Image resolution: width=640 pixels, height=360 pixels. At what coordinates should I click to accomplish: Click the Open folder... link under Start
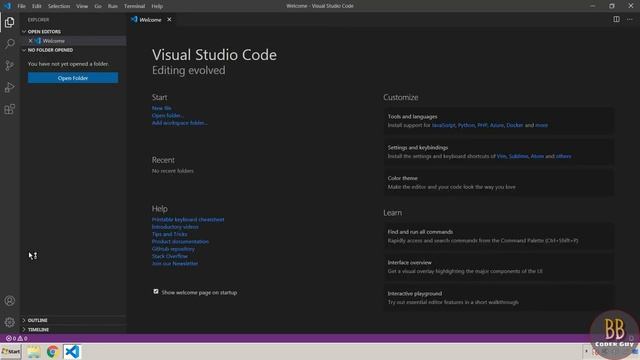tap(168, 116)
